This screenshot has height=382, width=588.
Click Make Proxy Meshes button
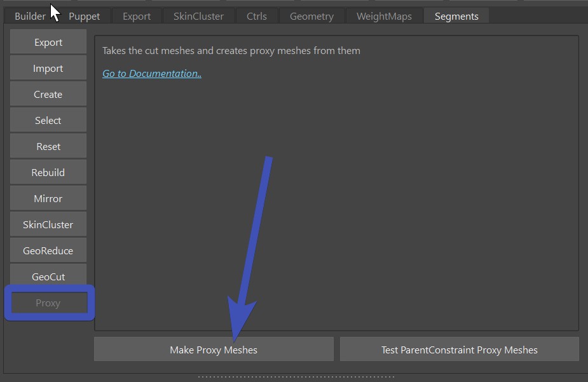coord(214,350)
